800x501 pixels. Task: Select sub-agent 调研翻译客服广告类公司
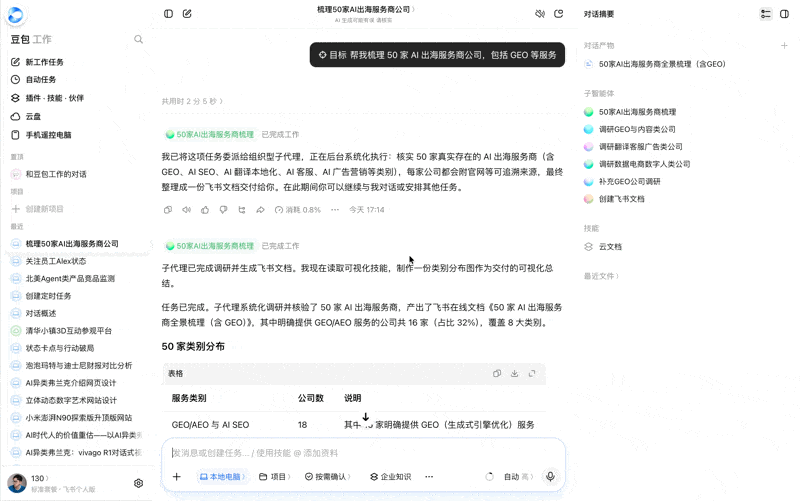coord(634,146)
